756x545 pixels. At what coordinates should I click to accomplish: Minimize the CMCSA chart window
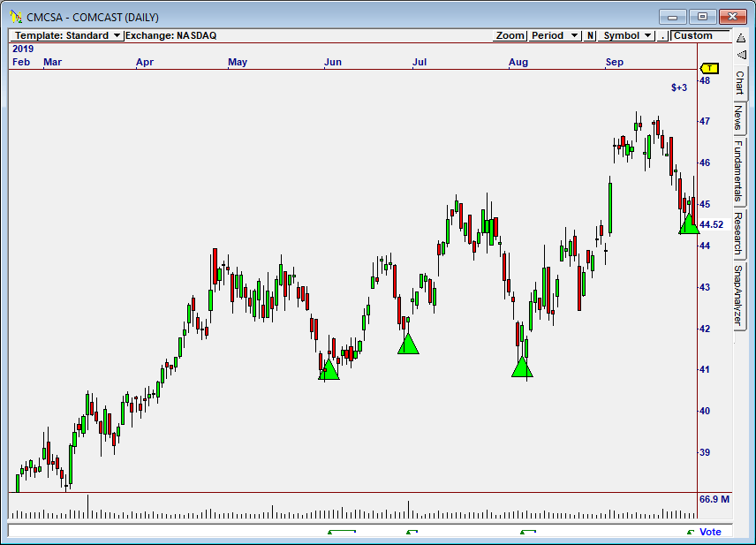pyautogui.click(x=673, y=17)
